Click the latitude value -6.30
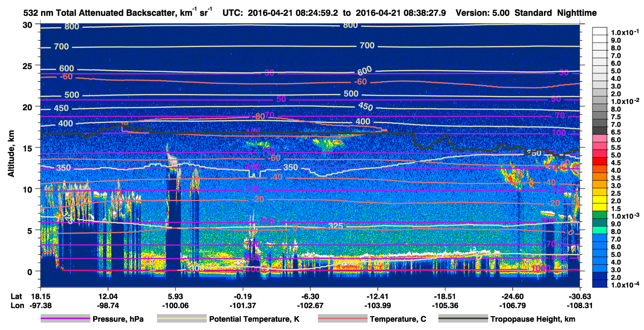 pos(310,296)
